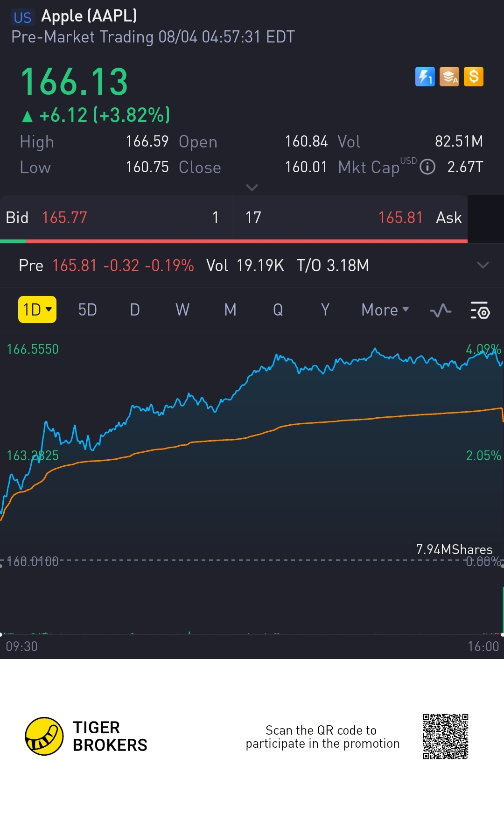
Task: Open chart settings icon
Action: (x=480, y=310)
